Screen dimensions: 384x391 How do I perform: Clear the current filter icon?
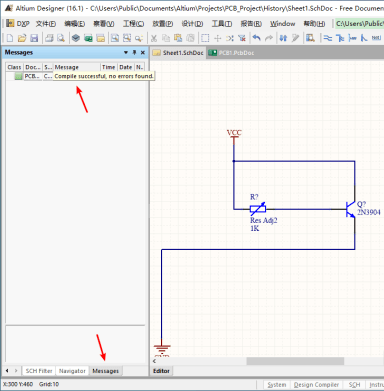click(x=242, y=38)
